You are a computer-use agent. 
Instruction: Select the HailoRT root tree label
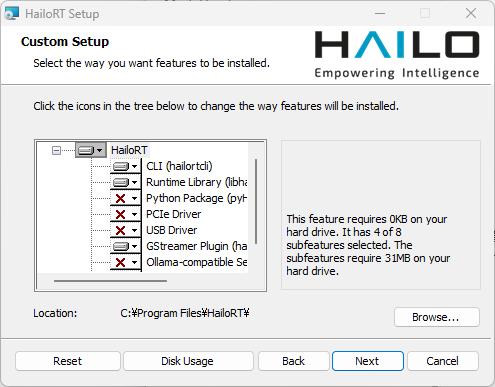click(x=129, y=150)
